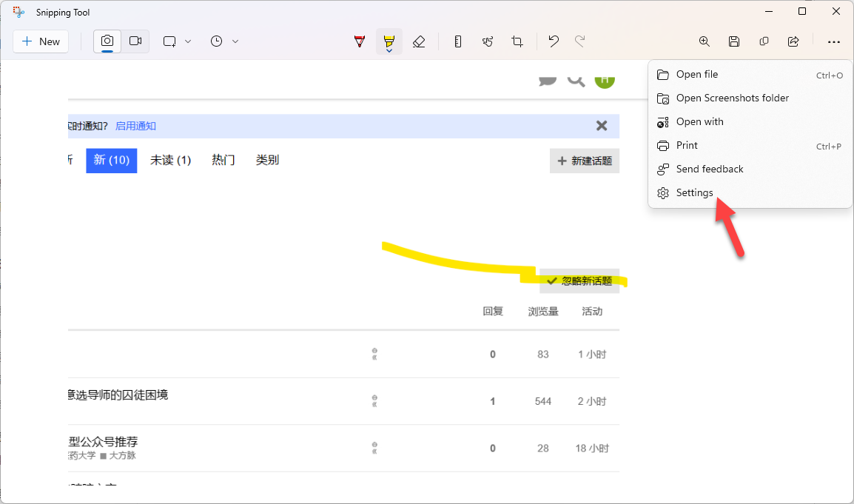
Task: Open the zoom magnifier tool
Action: click(704, 41)
